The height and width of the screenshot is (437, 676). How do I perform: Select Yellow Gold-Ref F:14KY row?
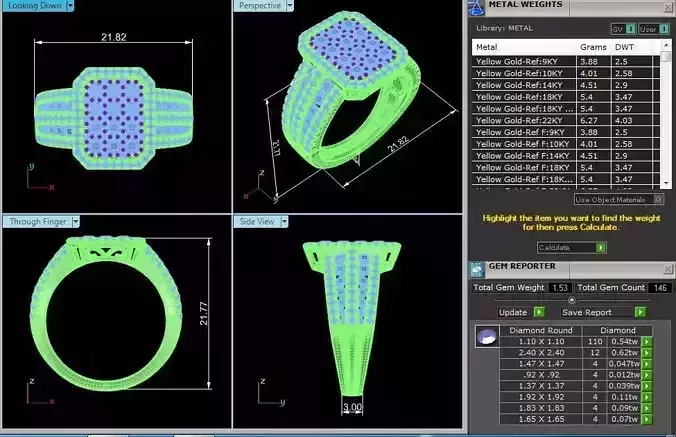click(x=566, y=156)
